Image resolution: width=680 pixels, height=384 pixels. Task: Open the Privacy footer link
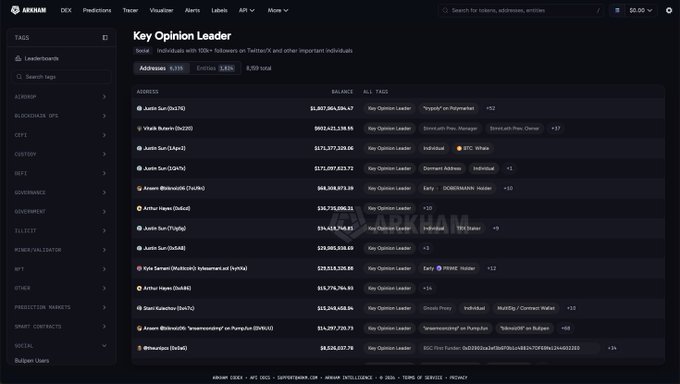(x=458, y=377)
